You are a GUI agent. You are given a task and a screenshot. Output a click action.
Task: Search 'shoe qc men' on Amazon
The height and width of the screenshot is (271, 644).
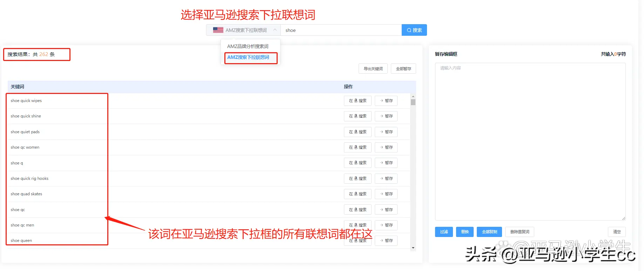tap(358, 225)
